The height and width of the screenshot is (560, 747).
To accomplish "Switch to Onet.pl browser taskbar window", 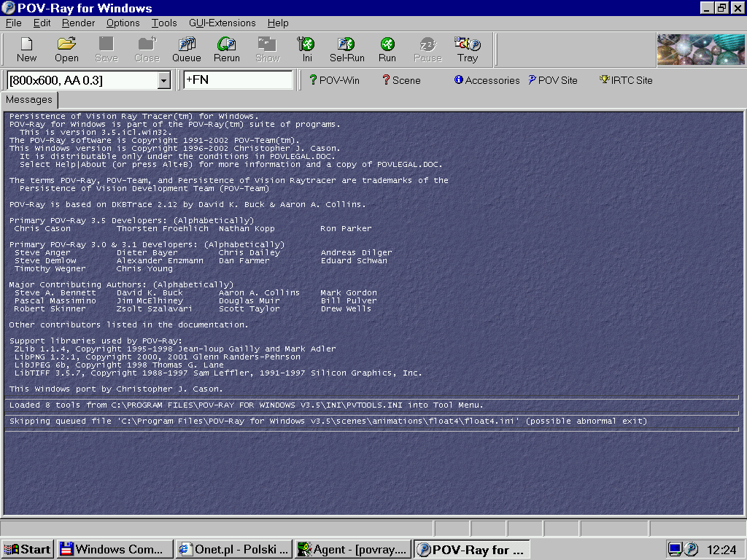I will pos(234,549).
